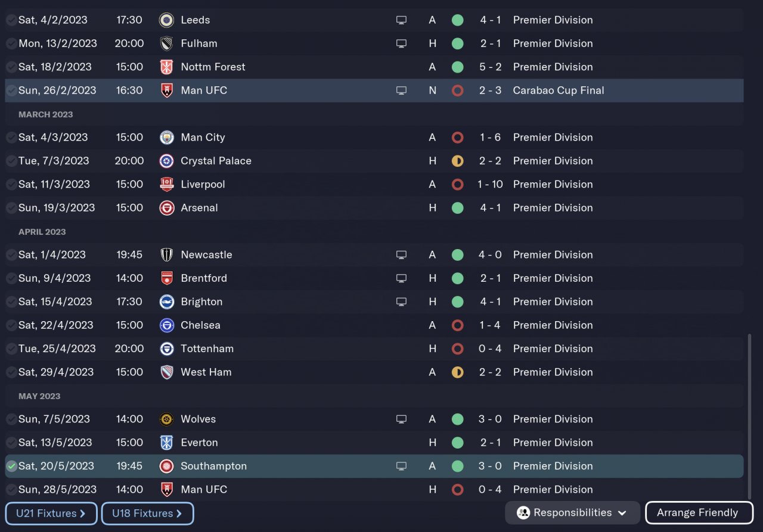Click the Liverpool club badge
Image resolution: width=763 pixels, height=532 pixels.
[166, 184]
